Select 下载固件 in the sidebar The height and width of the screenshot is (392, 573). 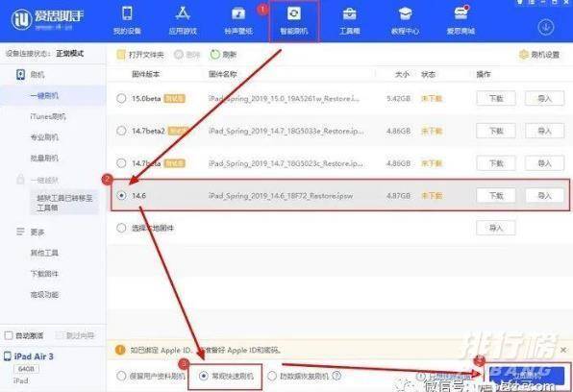point(44,274)
